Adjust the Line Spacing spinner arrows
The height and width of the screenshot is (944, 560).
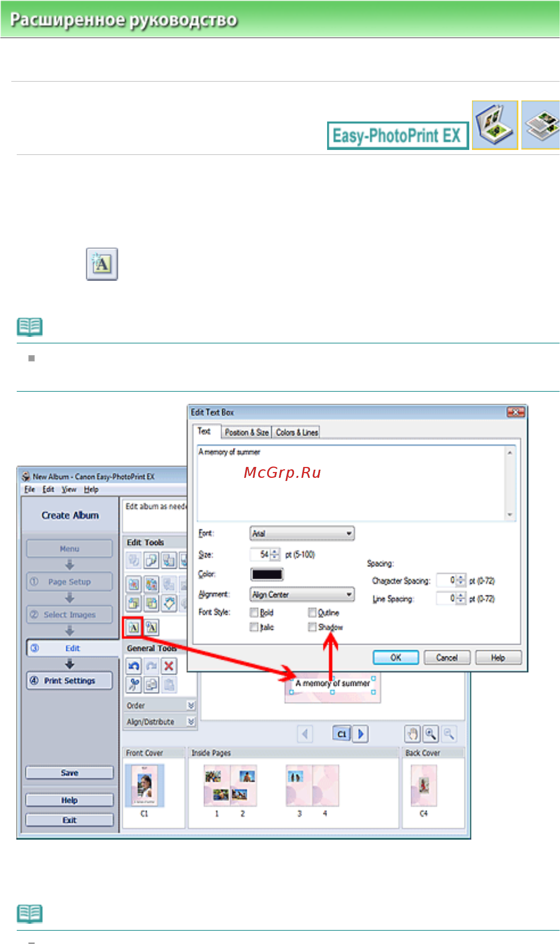click(x=461, y=598)
